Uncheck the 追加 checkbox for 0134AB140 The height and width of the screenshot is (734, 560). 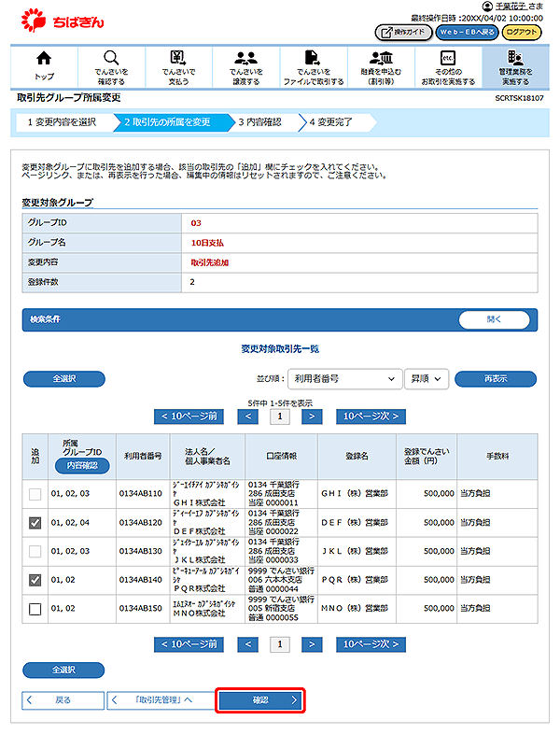tap(35, 581)
